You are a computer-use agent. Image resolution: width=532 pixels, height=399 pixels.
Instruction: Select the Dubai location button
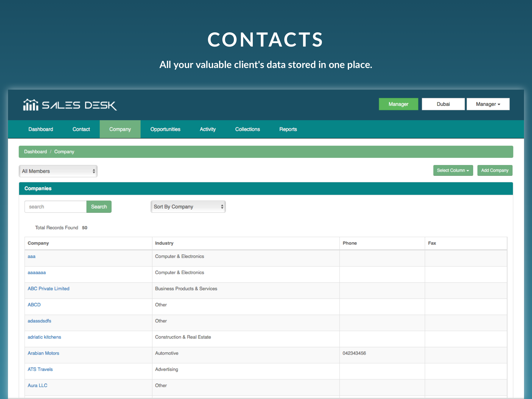443,104
